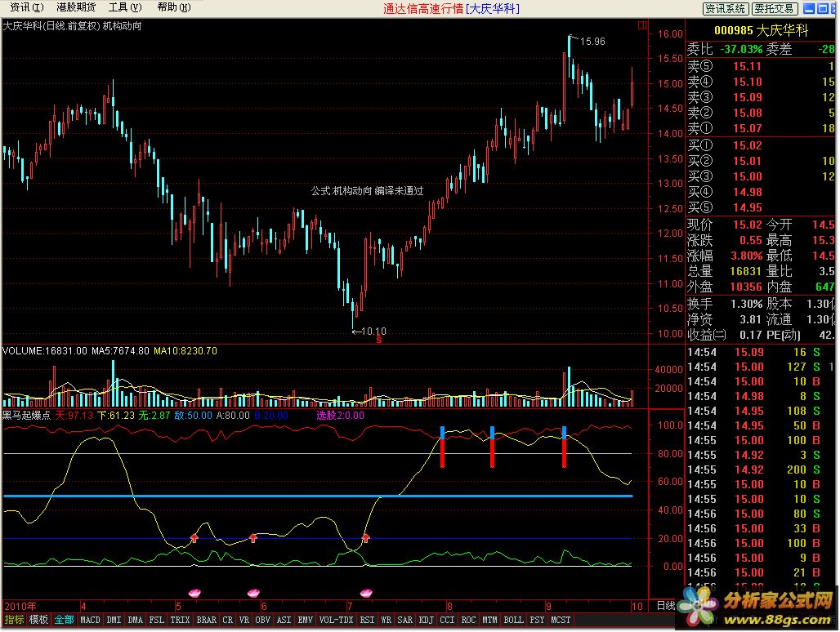Click the small red window icon on chart corner
The height and width of the screenshot is (632, 840).
(x=641, y=25)
